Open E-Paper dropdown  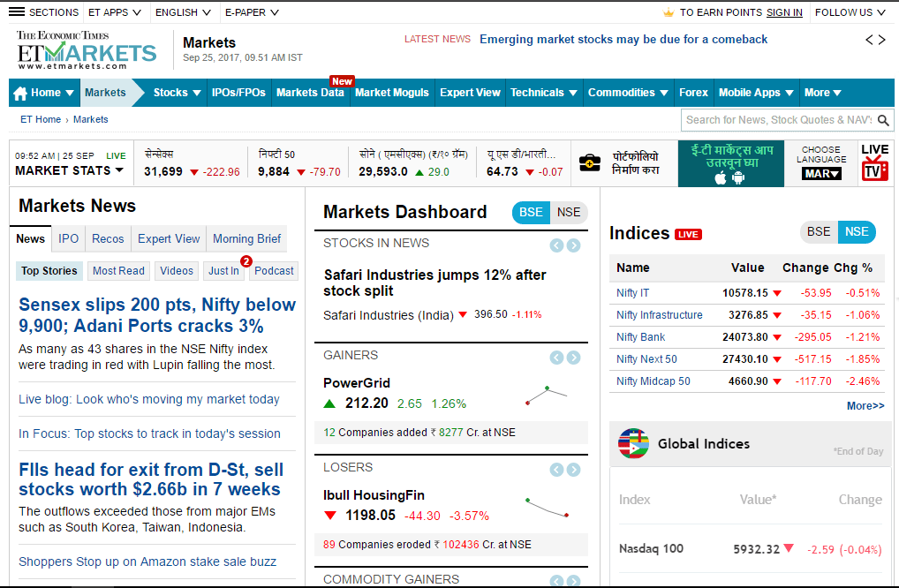pyautogui.click(x=252, y=12)
